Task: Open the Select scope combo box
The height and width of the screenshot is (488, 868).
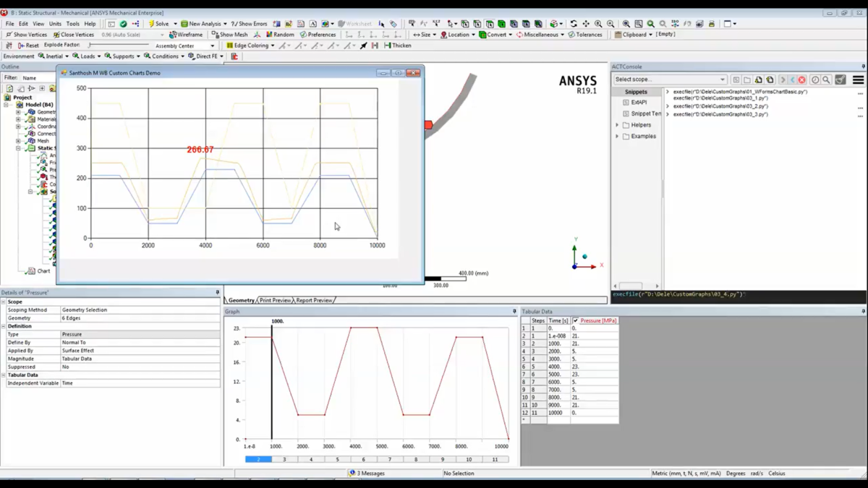Action: tap(670, 80)
